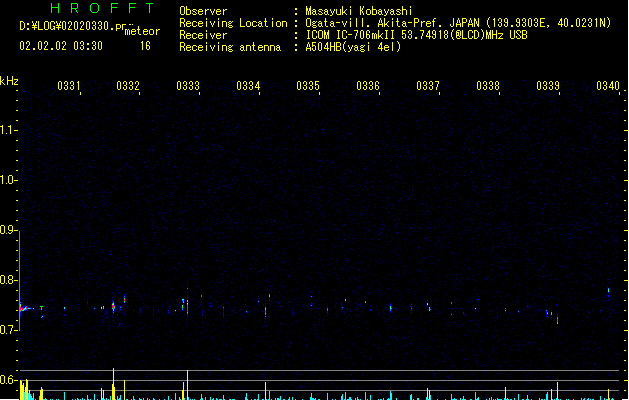Click the 0339 time marker
Image resolution: width=629 pixels, height=400 pixels.
pos(548,86)
